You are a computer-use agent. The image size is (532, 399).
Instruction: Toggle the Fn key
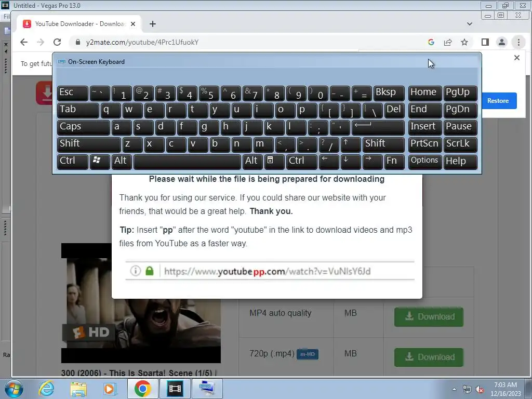pos(394,162)
